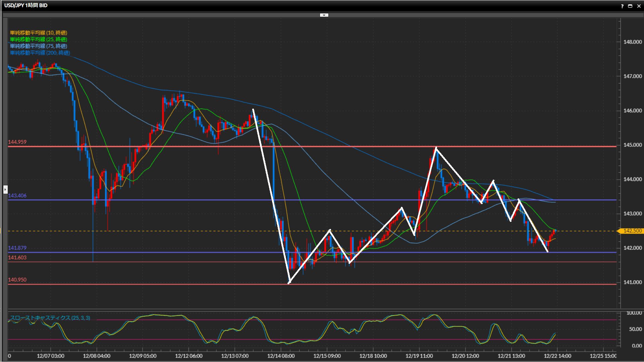Image resolution: width=644 pixels, height=362 pixels.
Task: Expand the hidden toolbar with top arrow
Action: [x=324, y=15]
